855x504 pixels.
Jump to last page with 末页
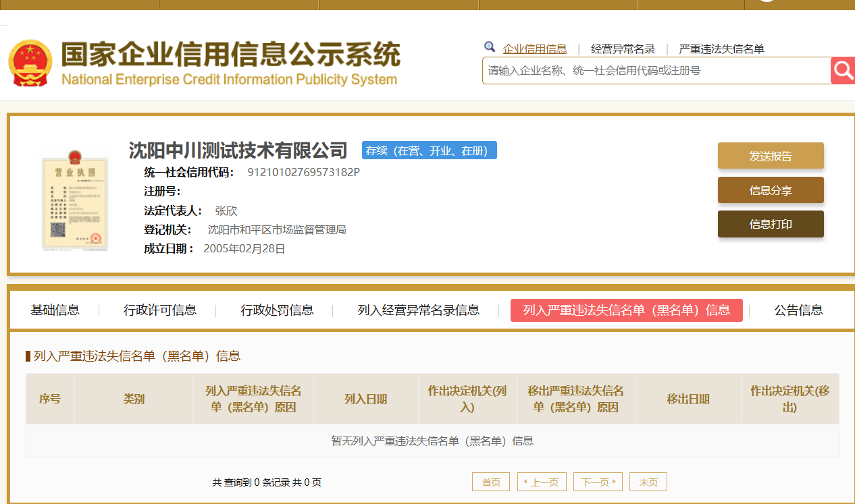(648, 482)
